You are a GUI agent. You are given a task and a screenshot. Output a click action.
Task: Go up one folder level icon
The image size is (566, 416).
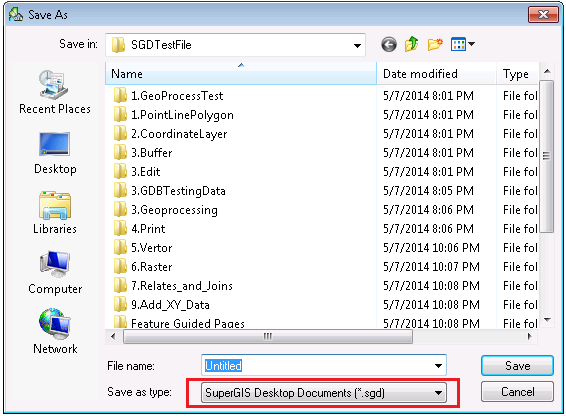(x=412, y=45)
